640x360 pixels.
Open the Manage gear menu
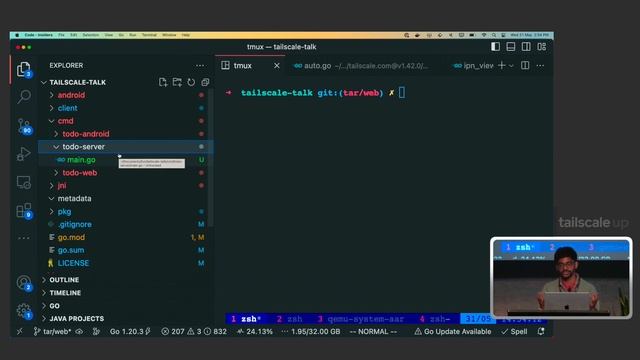(24, 311)
